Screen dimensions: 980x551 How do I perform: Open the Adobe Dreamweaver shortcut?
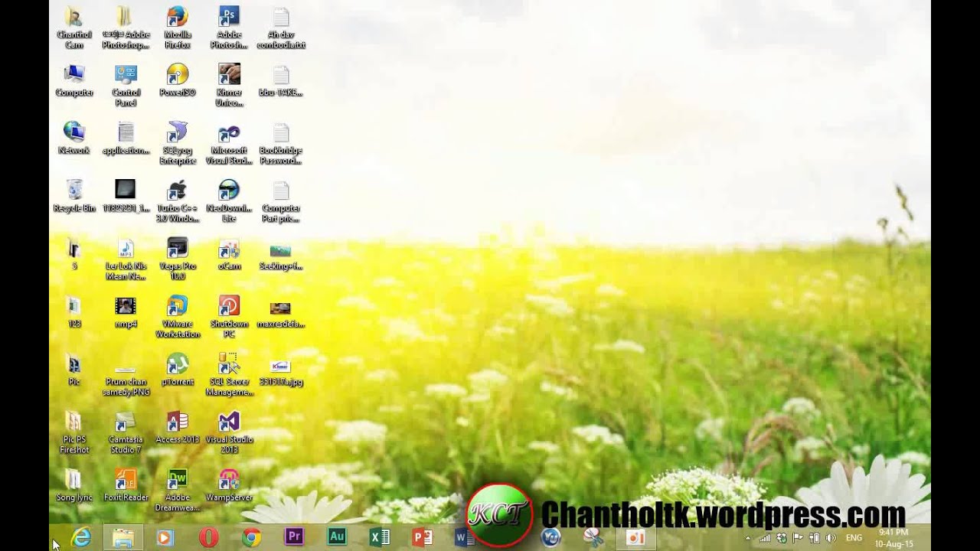click(178, 491)
